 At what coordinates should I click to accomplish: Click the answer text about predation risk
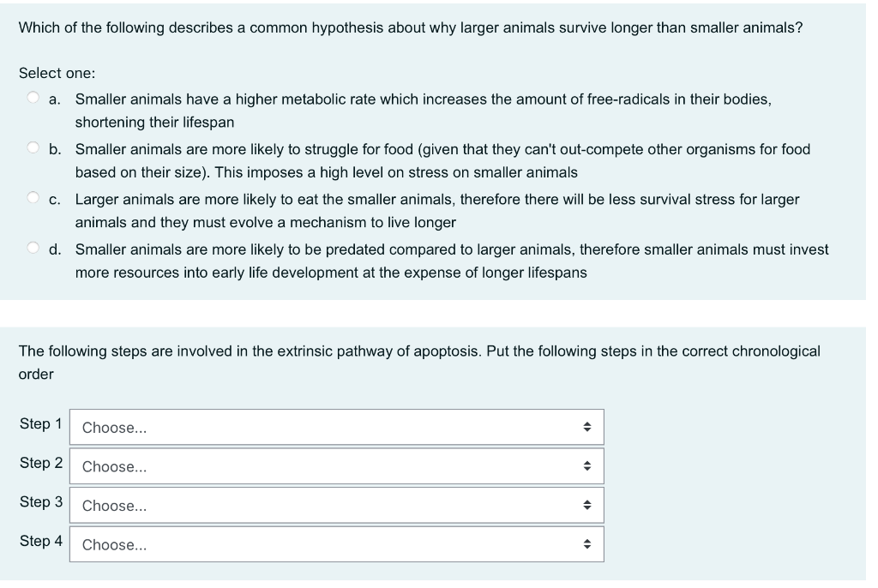point(450,249)
